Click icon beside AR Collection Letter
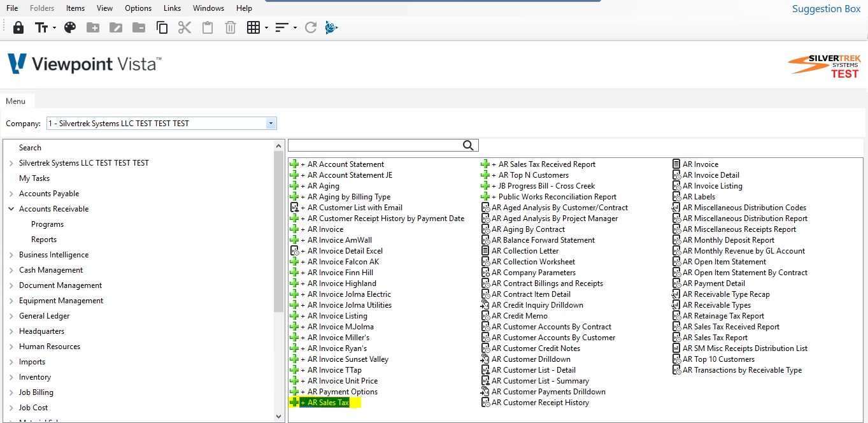 coord(486,251)
